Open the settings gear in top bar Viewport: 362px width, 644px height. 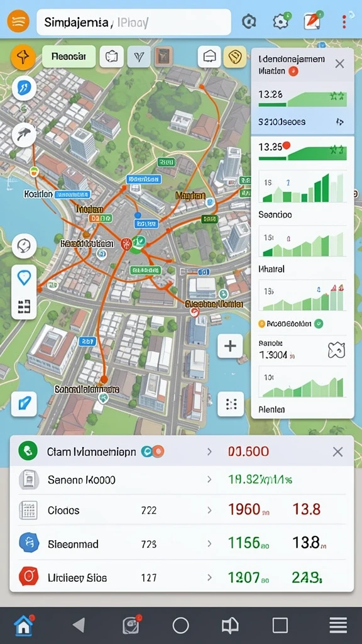pyautogui.click(x=281, y=21)
